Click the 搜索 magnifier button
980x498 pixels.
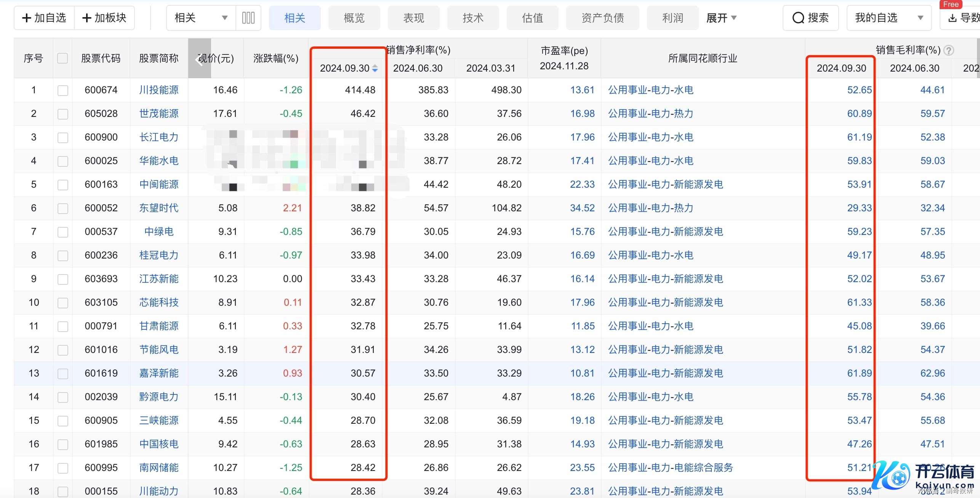click(x=810, y=18)
